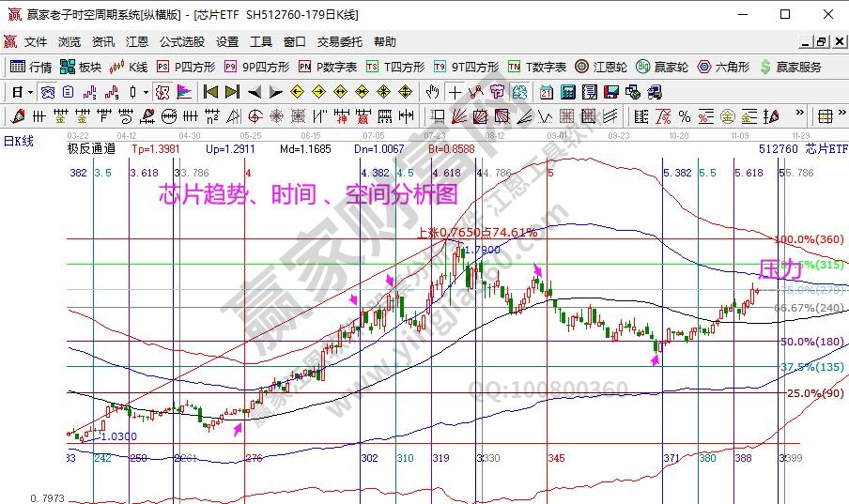Open the 六角形 hexagon chart tool
The height and width of the screenshot is (504, 849).
coord(723,67)
